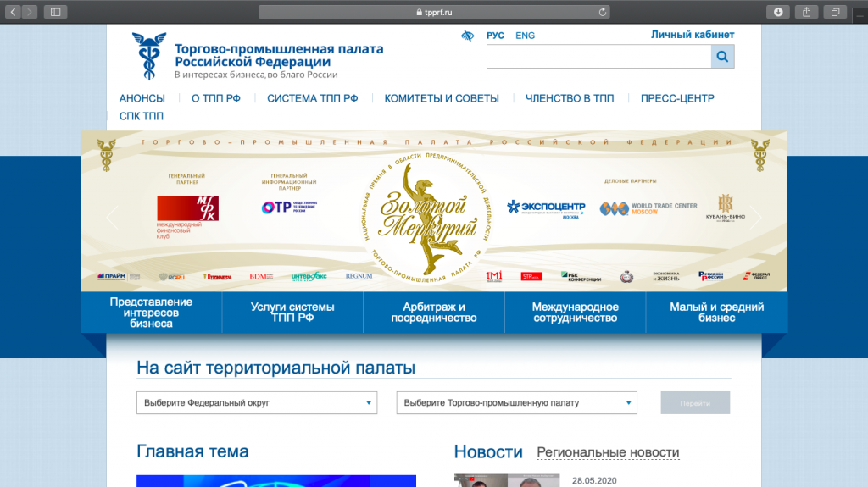Open the СИСТЕМА ТПП РФ menu item
Viewport: 868px width, 487px height.
[x=312, y=98]
